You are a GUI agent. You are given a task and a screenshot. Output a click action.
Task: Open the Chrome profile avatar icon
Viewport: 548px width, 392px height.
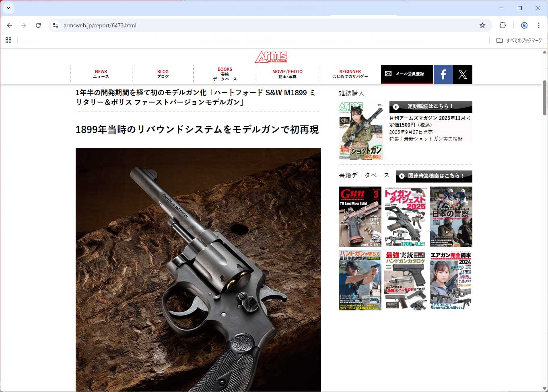coord(524,25)
